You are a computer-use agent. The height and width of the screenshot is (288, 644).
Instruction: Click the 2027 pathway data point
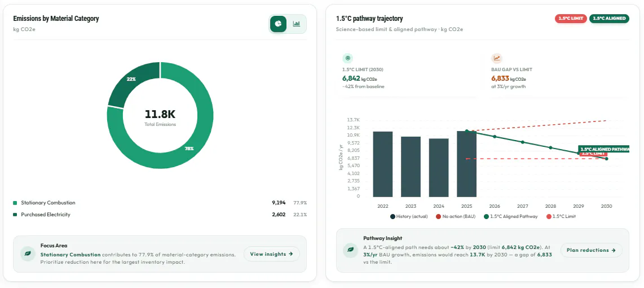coord(522,142)
